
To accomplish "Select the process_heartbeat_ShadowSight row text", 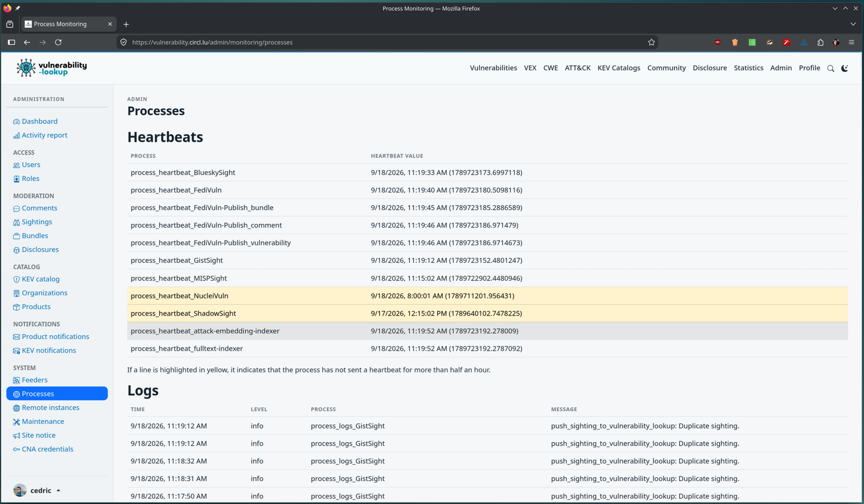I will tap(183, 313).
